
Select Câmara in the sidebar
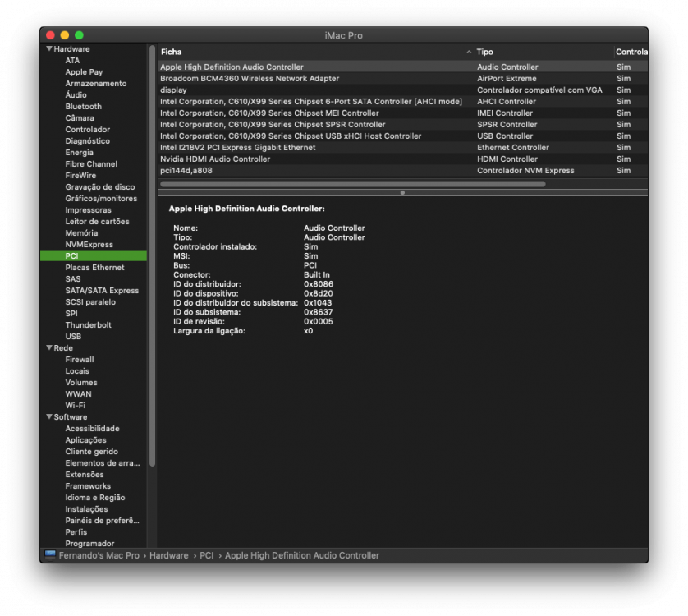(80, 117)
